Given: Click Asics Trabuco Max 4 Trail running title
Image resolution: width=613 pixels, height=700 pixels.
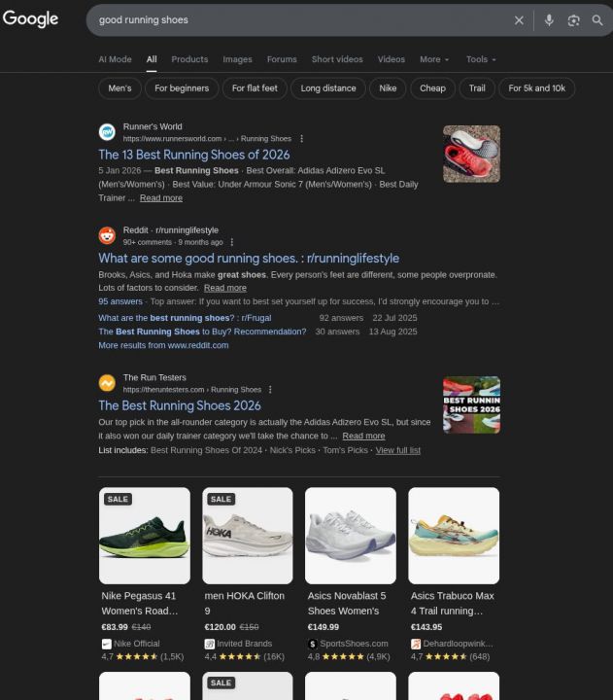Looking at the screenshot, I should click(x=453, y=603).
